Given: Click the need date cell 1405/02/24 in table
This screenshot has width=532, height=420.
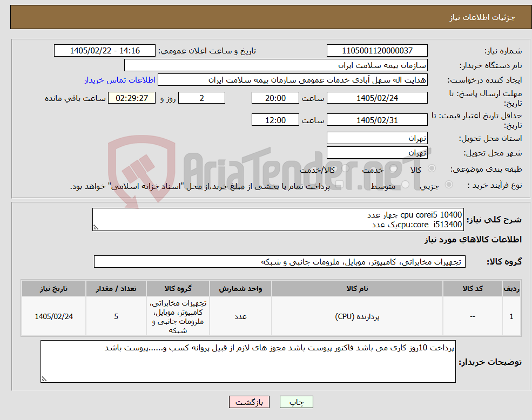Looking at the screenshot, I should click(x=53, y=316).
